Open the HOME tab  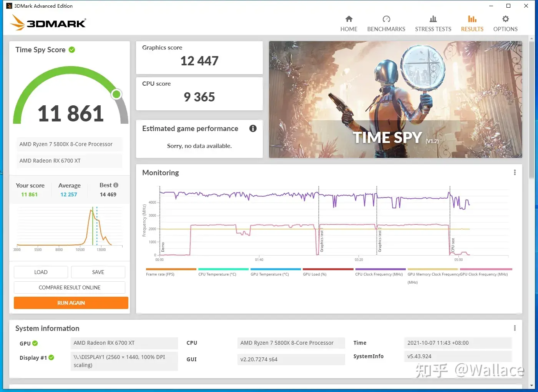349,24
